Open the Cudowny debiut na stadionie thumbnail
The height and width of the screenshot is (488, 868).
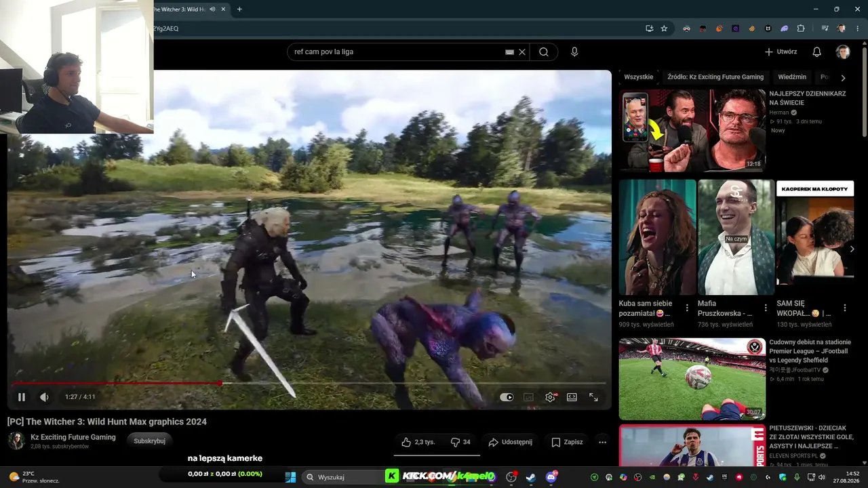coord(692,379)
